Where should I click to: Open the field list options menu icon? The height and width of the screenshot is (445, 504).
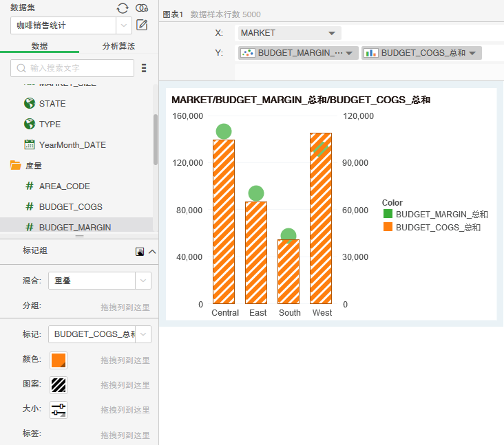[144, 68]
